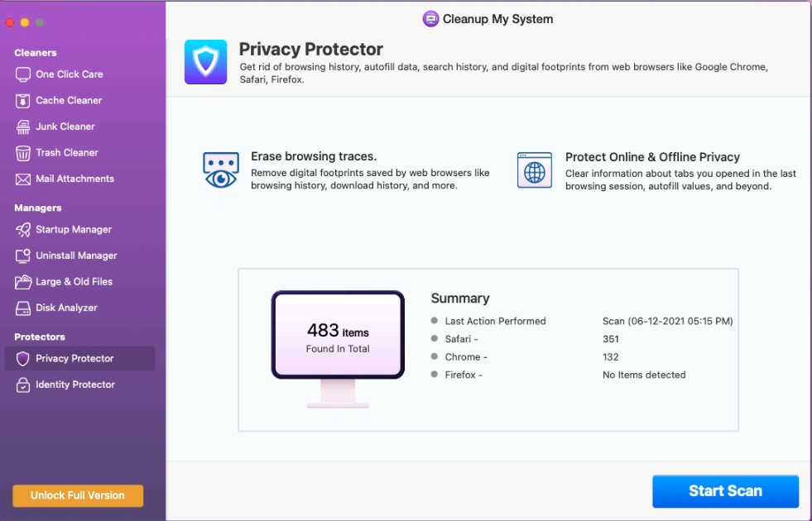
Task: Click the 'Chrome -' summary label
Action: [x=466, y=357]
